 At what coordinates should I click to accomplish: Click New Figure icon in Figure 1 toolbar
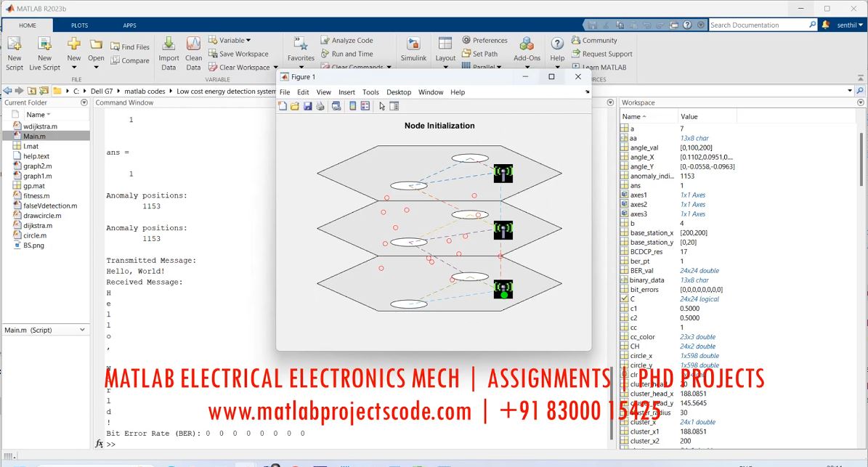coord(283,106)
